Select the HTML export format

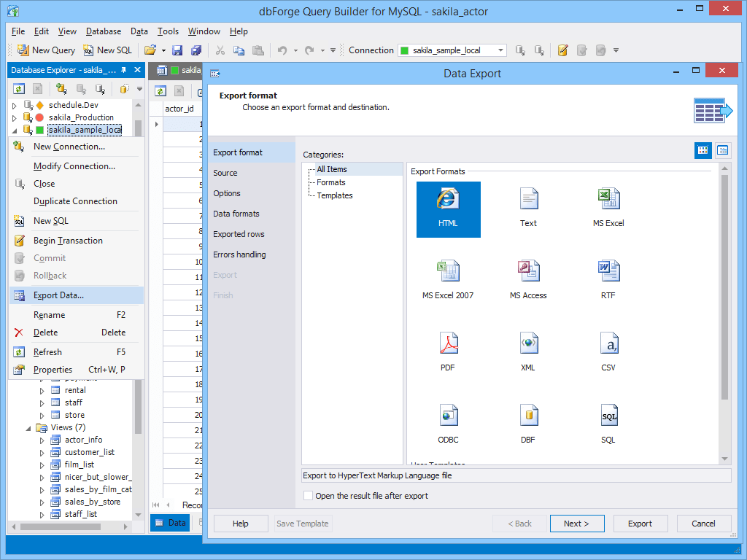448,209
